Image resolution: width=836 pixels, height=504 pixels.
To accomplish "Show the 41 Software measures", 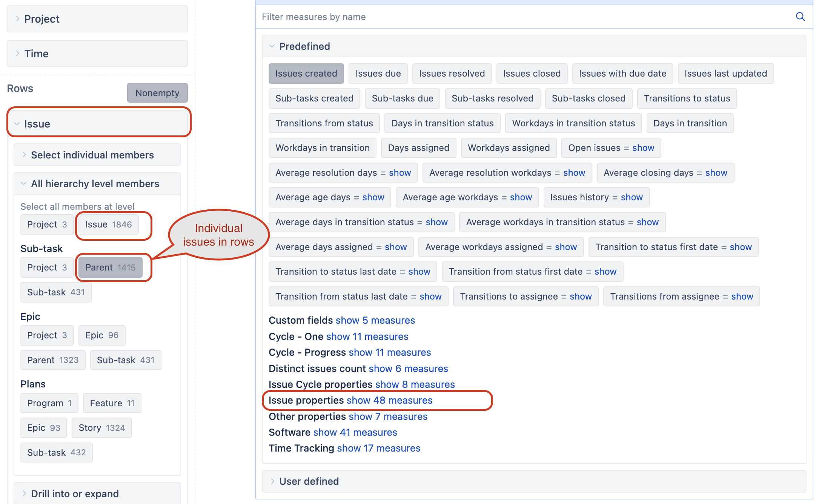I will (355, 432).
